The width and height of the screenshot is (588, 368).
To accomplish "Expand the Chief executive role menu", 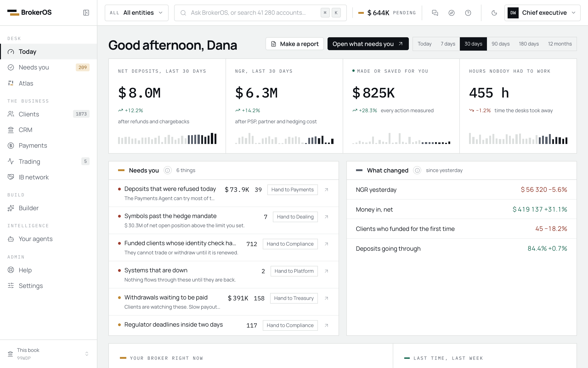I will [x=542, y=13].
